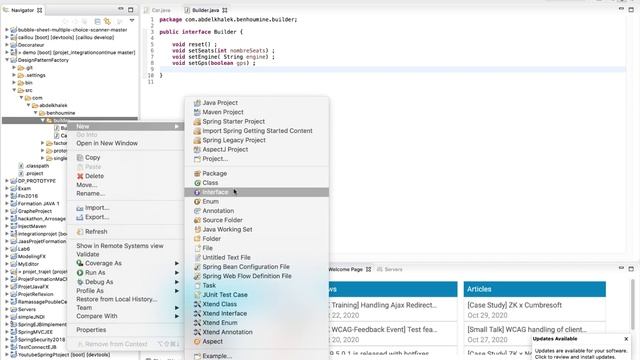The height and width of the screenshot is (360, 640).
Task: Choose Show in Remote Systems view
Action: 120,246
